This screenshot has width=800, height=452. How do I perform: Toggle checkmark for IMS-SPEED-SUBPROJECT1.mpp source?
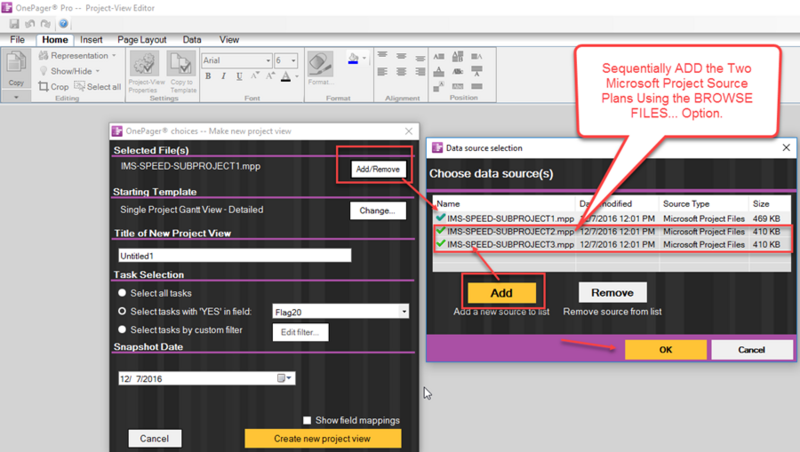(441, 218)
